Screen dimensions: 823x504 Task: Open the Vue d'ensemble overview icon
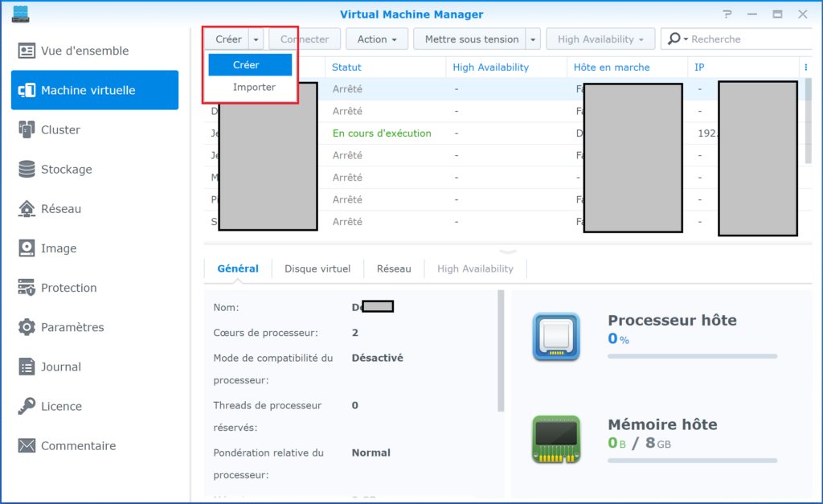(27, 51)
